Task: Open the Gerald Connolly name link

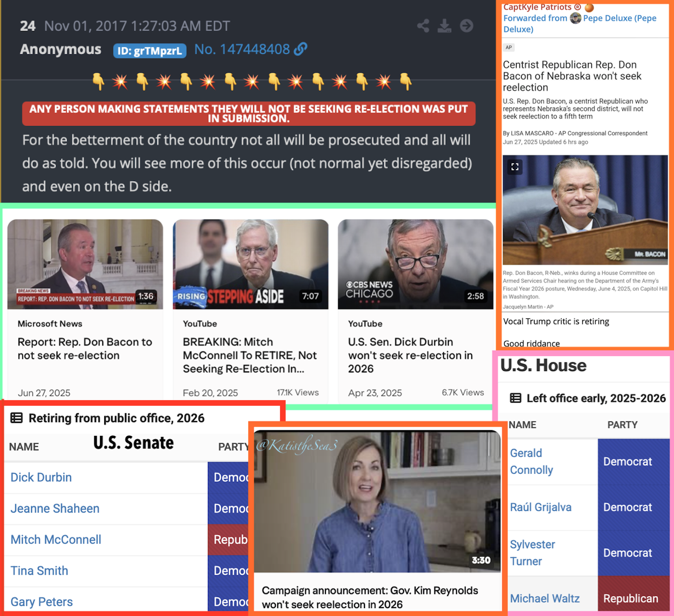Action: [x=531, y=461]
